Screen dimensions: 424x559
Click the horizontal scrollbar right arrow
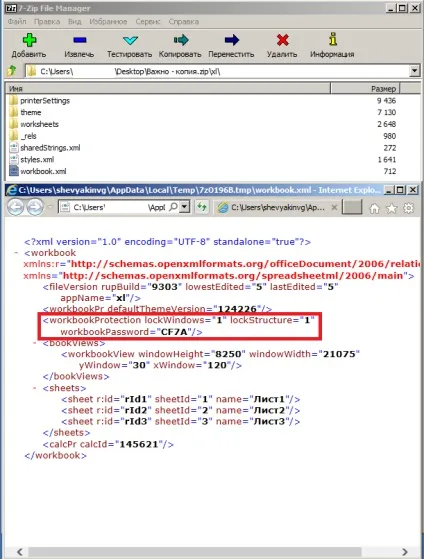tap(405, 552)
